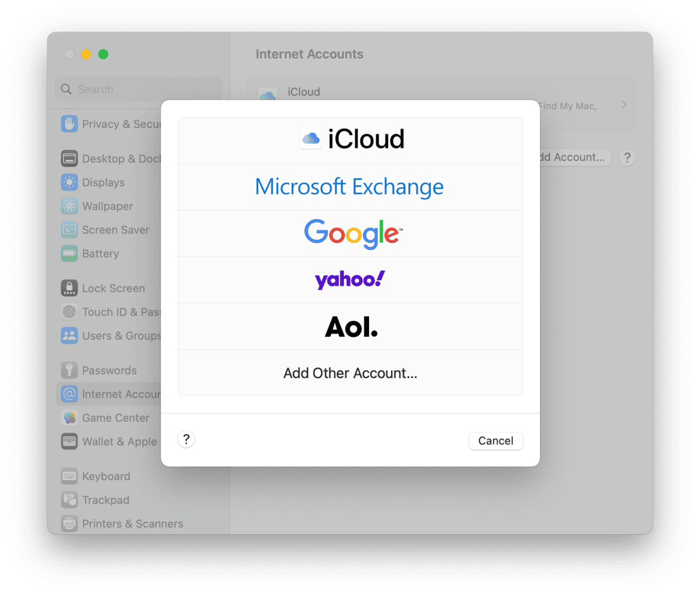Select the Game Center label
The image size is (700, 597).
point(116,418)
